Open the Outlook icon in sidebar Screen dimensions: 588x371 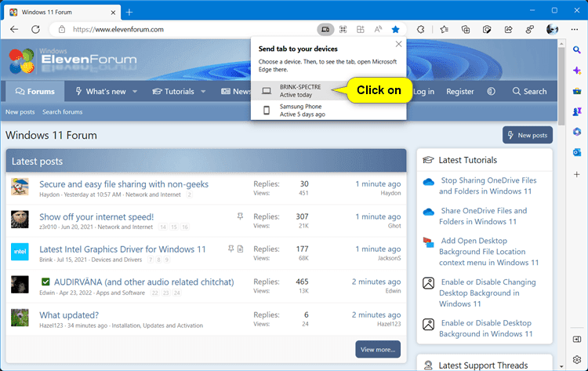tap(577, 152)
